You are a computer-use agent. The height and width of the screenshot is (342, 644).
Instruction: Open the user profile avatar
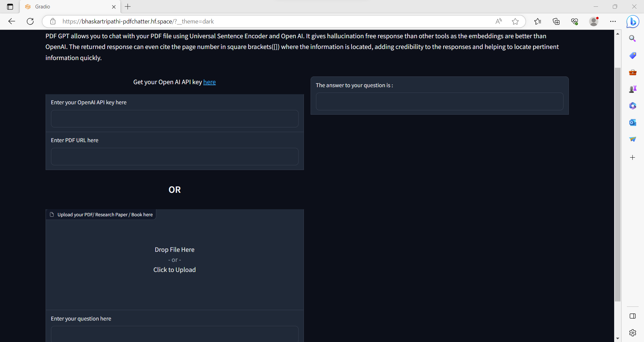(x=594, y=21)
